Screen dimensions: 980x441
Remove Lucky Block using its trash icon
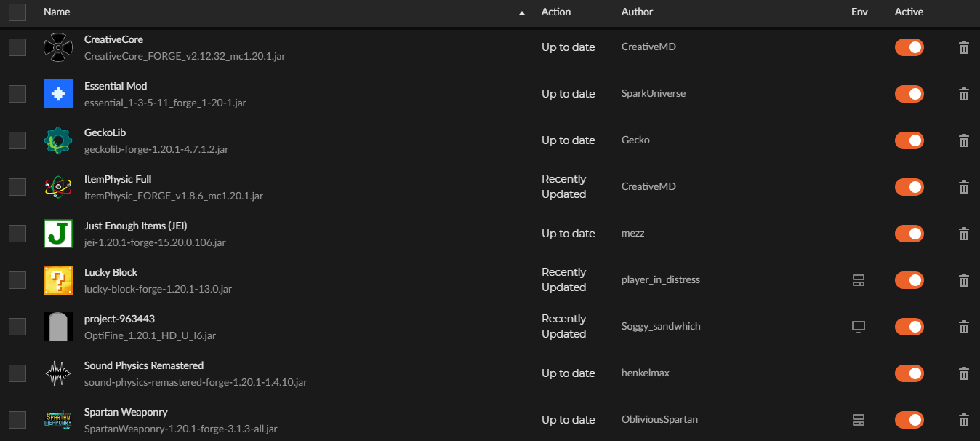[964, 280]
